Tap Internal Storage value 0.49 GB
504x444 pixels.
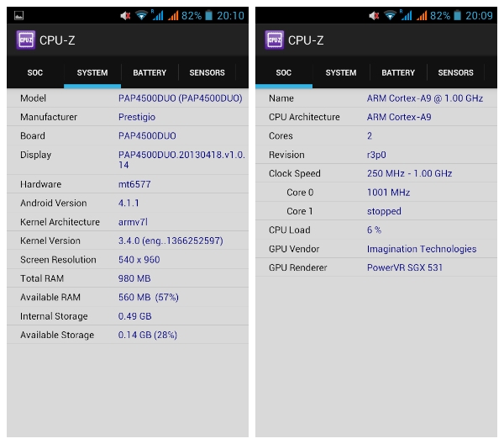pos(134,316)
